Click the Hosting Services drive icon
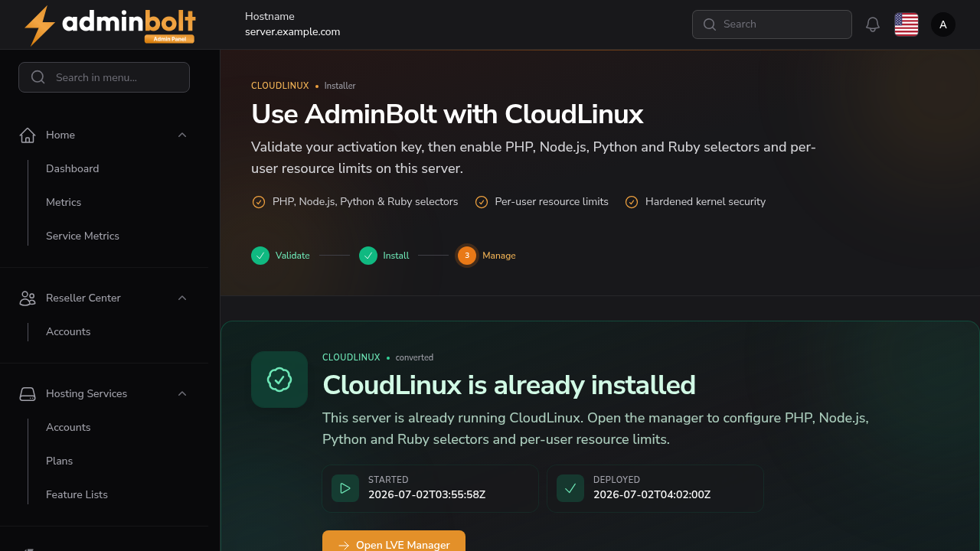The image size is (980, 551). click(x=28, y=393)
